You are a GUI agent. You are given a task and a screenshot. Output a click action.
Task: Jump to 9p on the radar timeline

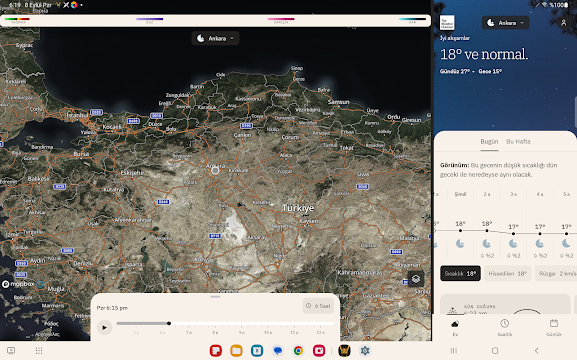pos(241,332)
